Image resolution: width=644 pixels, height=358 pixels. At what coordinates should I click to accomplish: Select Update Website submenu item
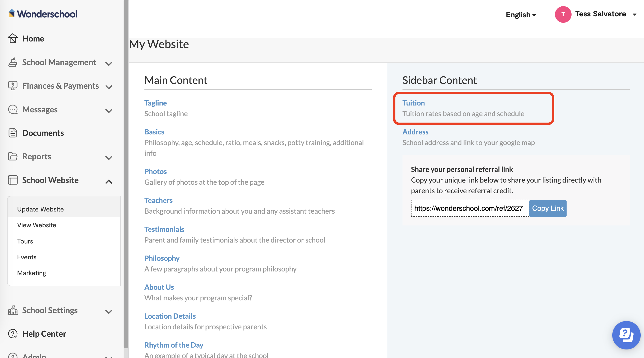click(64, 209)
